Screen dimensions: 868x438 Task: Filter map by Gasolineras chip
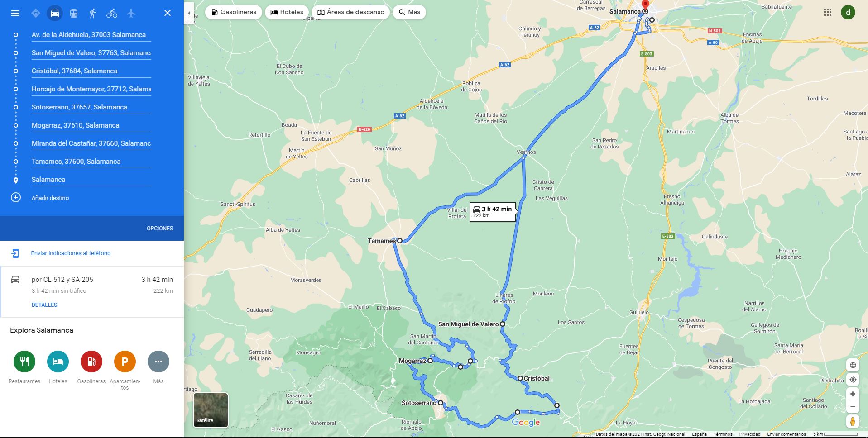coord(234,12)
